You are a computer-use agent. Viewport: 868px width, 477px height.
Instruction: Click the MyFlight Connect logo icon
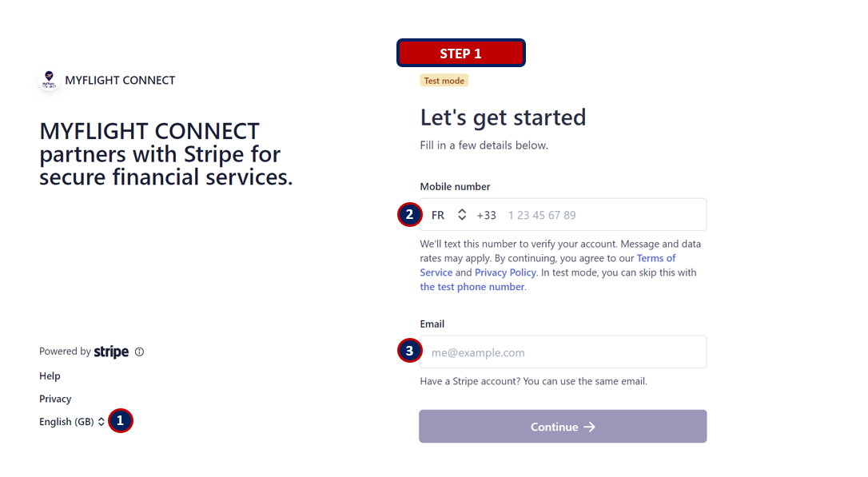pyautogui.click(x=50, y=80)
